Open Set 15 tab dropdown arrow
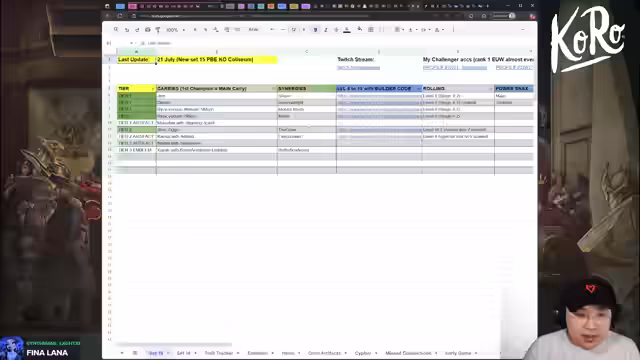Screen dimensions: 640x360 168,353
